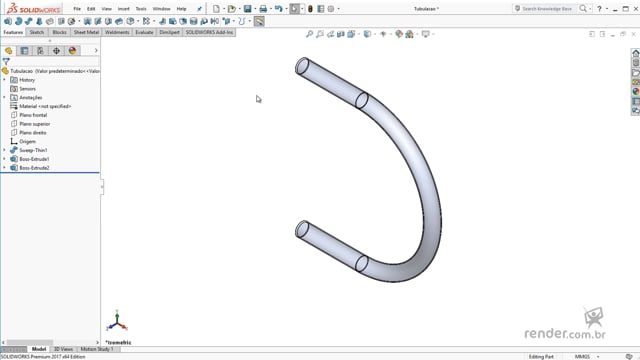Expand the Sweep-Thin1 feature node
The height and width of the screenshot is (360, 640).
[x=4, y=150]
